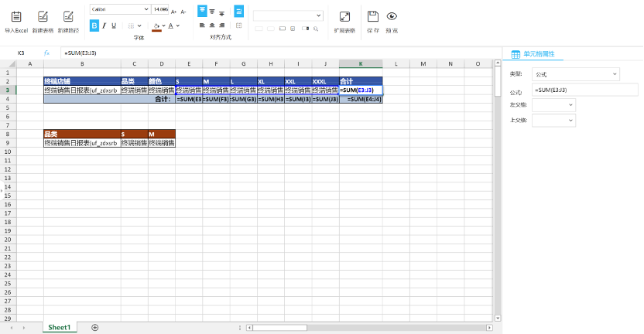Open 扩展表格 expand table tool
This screenshot has height=334, width=644.
click(x=344, y=16)
